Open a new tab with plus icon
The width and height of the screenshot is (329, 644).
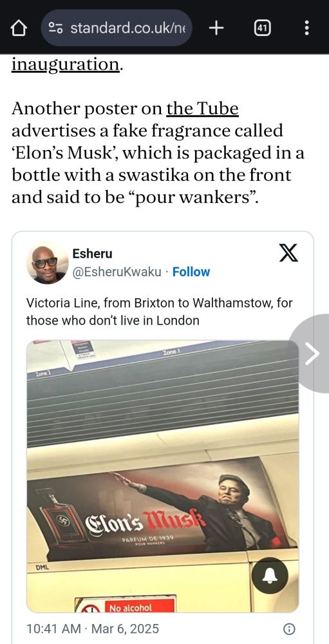click(x=216, y=28)
